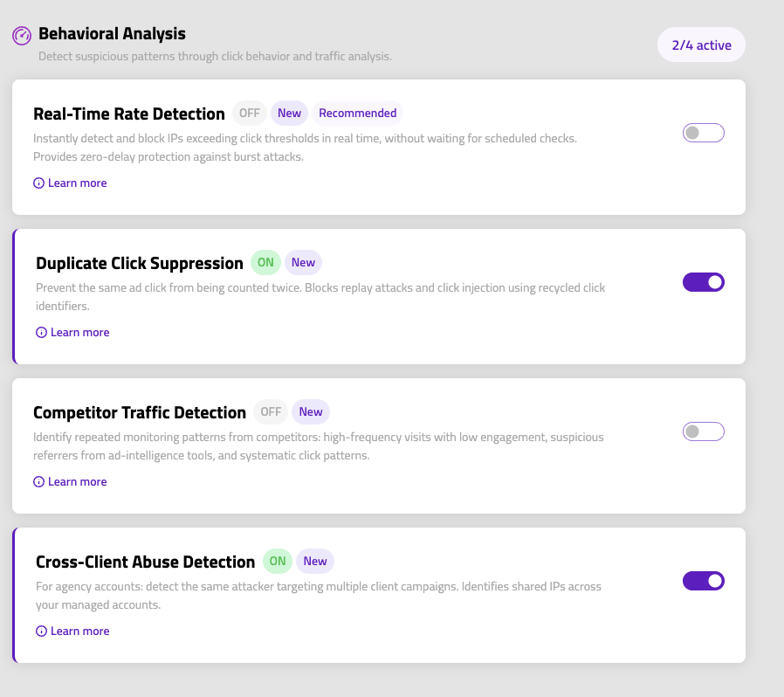Turn off Cross-Client Abuse Detection
The width and height of the screenshot is (784, 697).
pyautogui.click(x=703, y=580)
